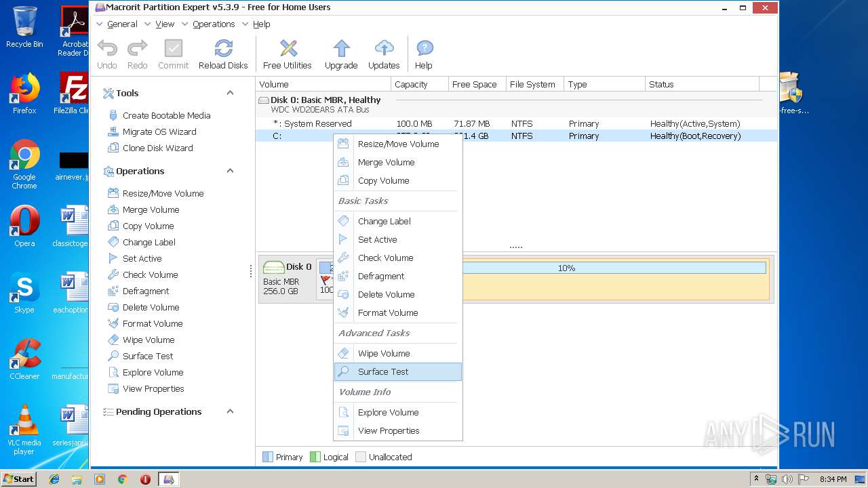
Task: Choose Resize/Move Volume in context menu
Action: 398,144
